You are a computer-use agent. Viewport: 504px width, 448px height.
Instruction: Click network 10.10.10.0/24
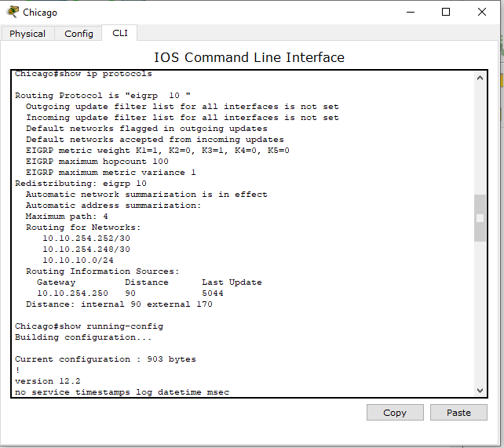pos(78,260)
